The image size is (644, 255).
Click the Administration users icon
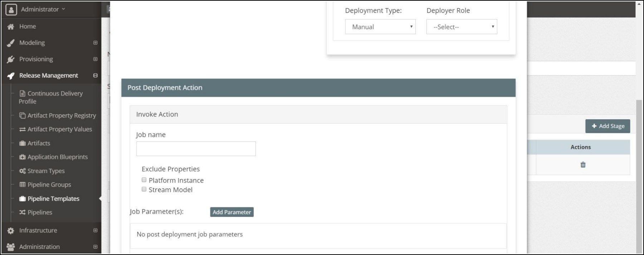coord(11,247)
